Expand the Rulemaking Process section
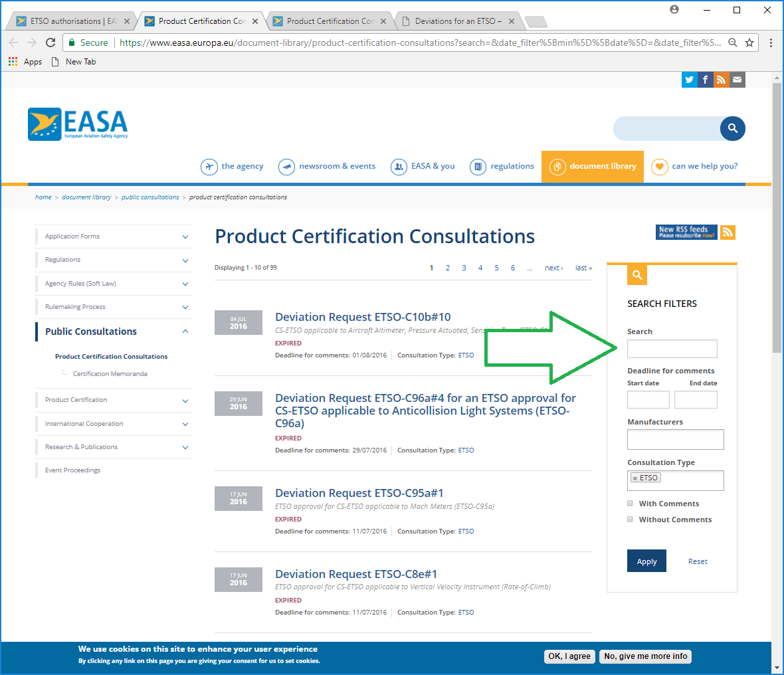Image resolution: width=784 pixels, height=675 pixels. pyautogui.click(x=185, y=307)
